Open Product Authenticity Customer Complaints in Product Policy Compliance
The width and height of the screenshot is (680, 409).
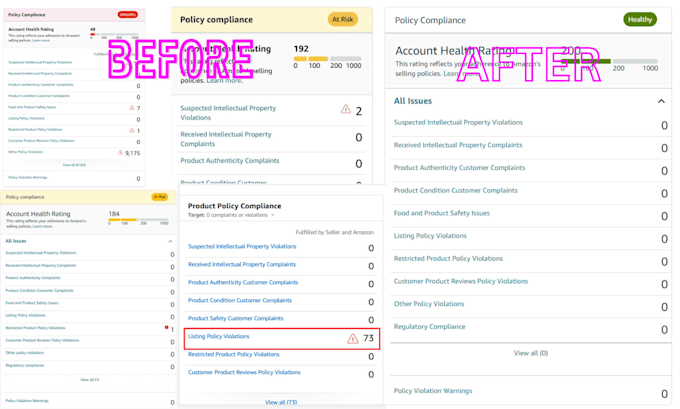point(243,282)
